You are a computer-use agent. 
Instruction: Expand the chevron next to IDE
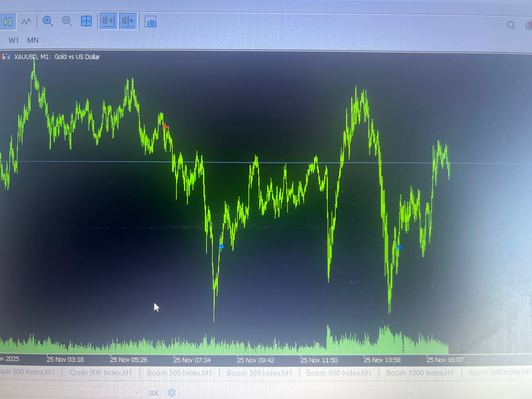coord(137,393)
